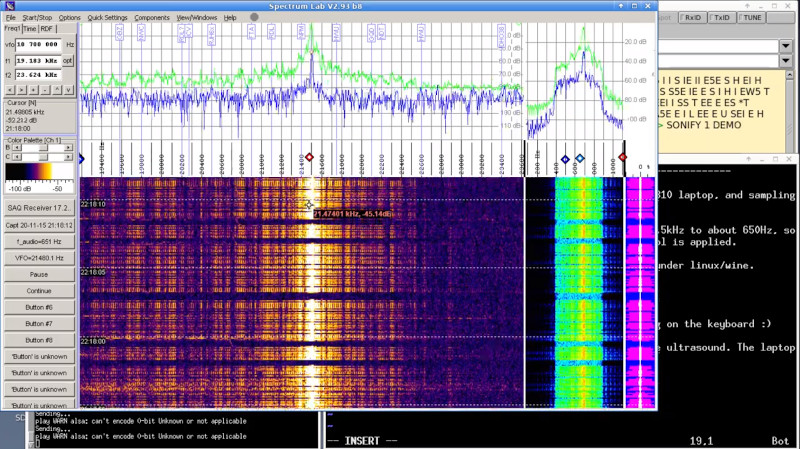Switch to the RDF tab
The width and height of the screenshot is (800, 449).
48,29
